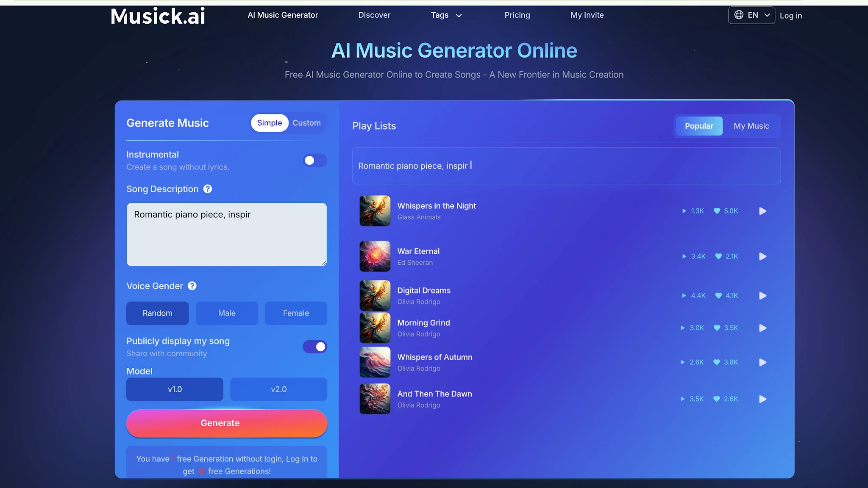
Task: Open the Voice Gender help icon
Action: click(x=192, y=286)
